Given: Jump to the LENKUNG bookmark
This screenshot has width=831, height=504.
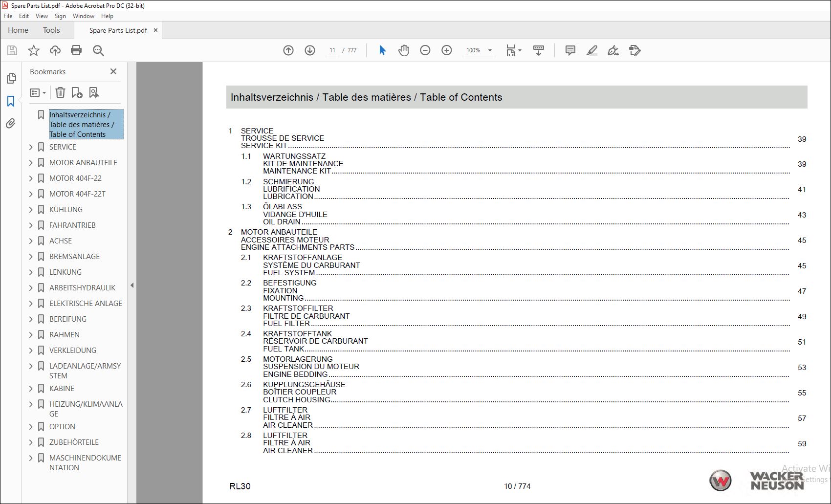Looking at the screenshot, I should tap(66, 272).
